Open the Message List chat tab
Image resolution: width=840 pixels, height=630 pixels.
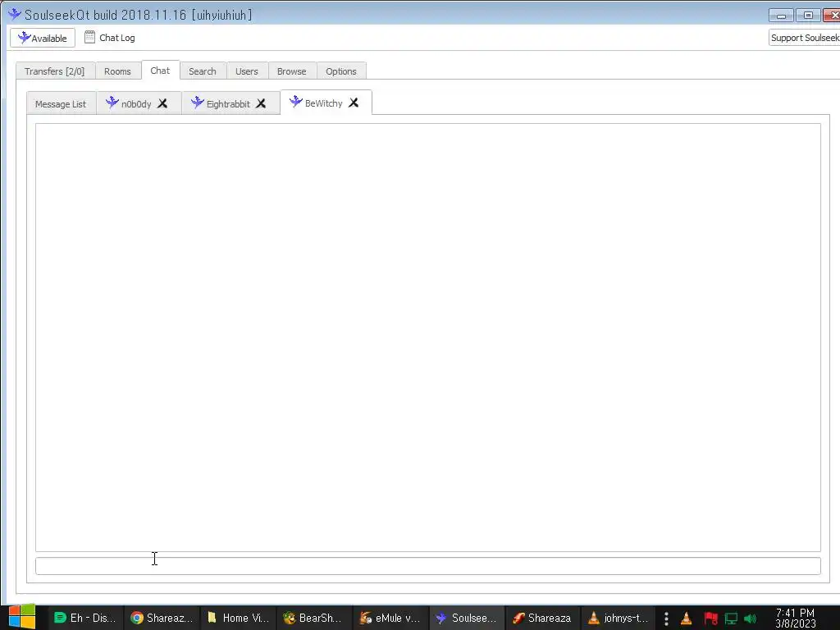(61, 104)
